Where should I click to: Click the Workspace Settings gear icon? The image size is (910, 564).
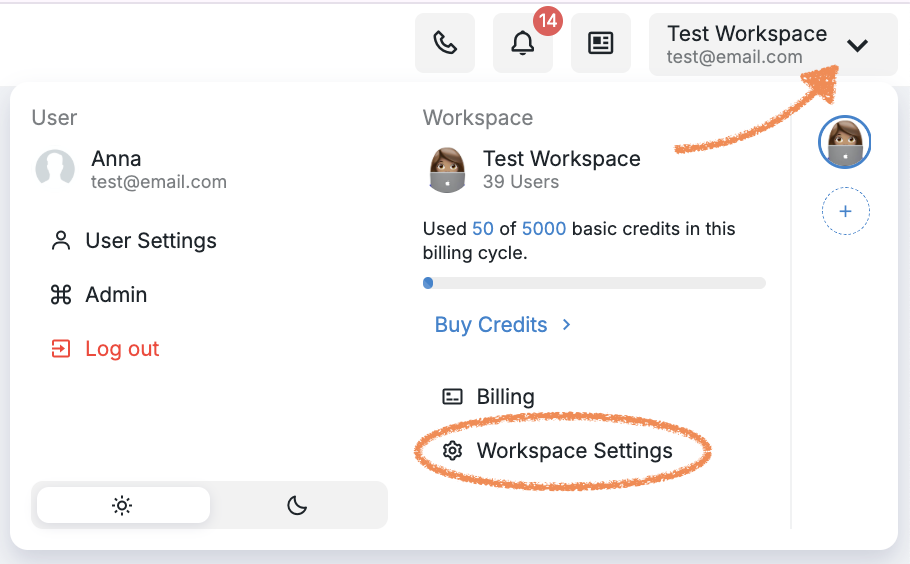(x=452, y=451)
